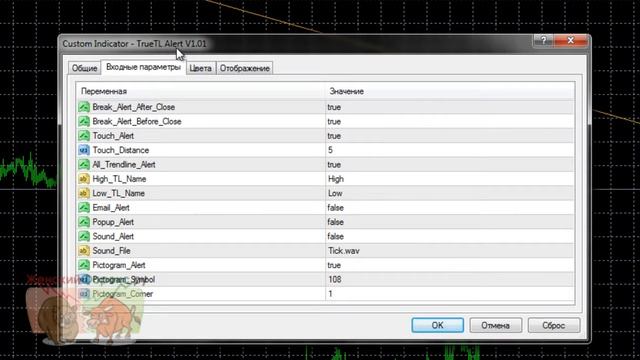Viewport: 640px width, 360px height.
Task: Click the boolean icon beside All_Trendline_Alert
Action: point(84,164)
